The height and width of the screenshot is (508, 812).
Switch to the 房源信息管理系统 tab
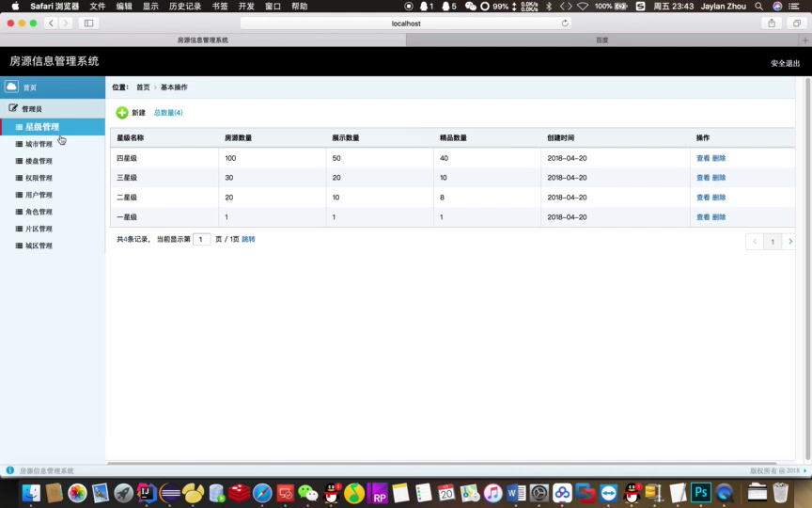(x=202, y=40)
